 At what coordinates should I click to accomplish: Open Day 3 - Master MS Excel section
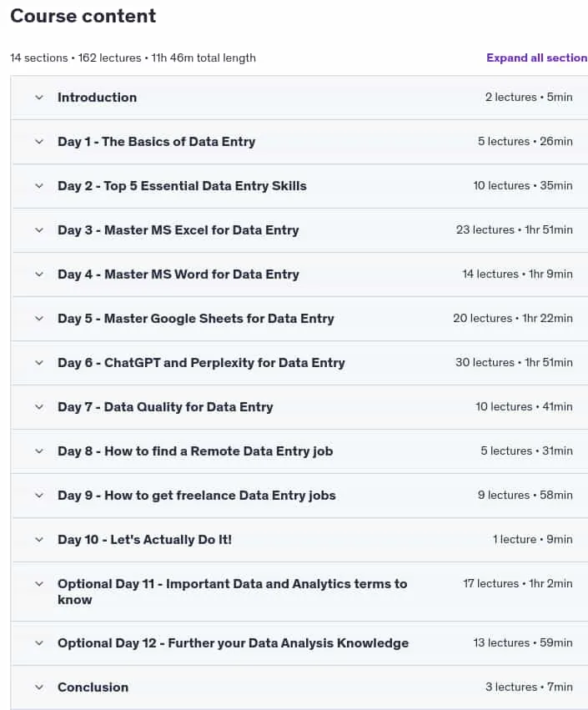click(x=39, y=230)
